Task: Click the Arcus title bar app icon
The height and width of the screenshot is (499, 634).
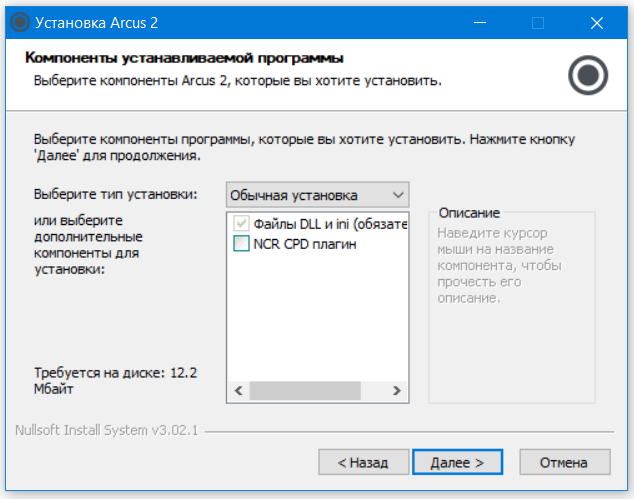Action: tap(20, 22)
